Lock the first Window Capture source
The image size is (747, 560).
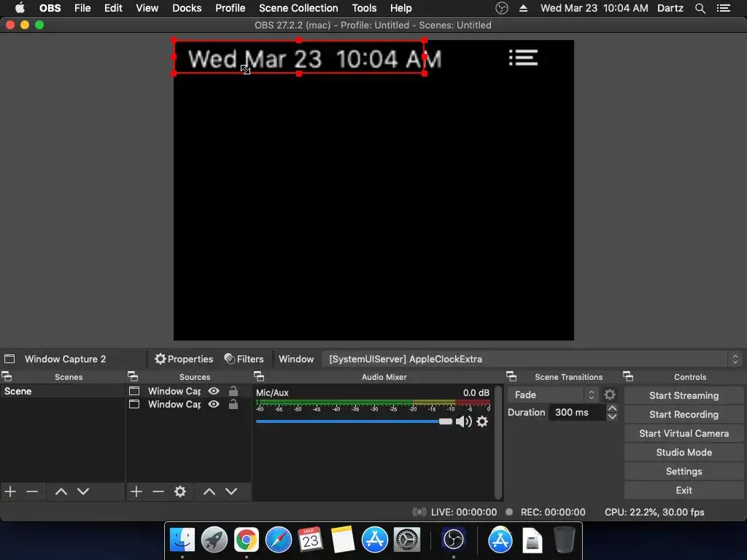click(233, 391)
